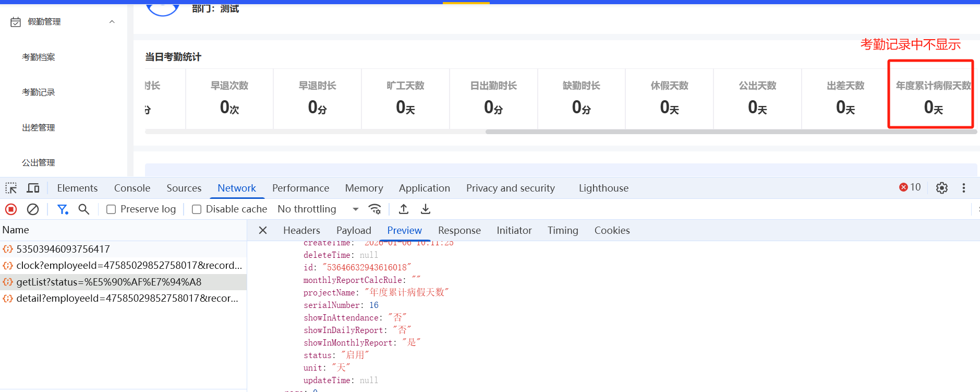Click the import HAR upload icon
980x392 pixels.
tap(404, 209)
